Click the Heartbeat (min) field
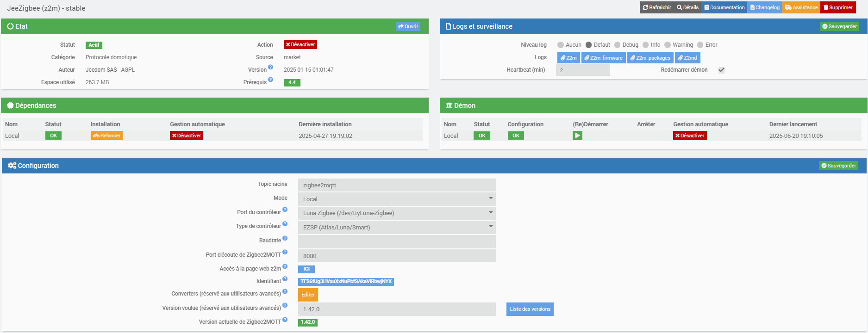The height and width of the screenshot is (333, 868). 583,70
